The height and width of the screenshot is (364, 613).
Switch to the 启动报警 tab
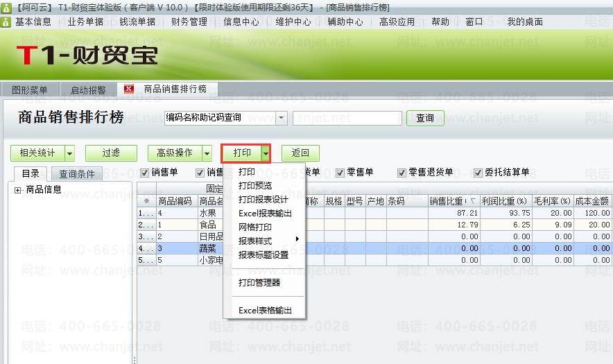pos(88,90)
